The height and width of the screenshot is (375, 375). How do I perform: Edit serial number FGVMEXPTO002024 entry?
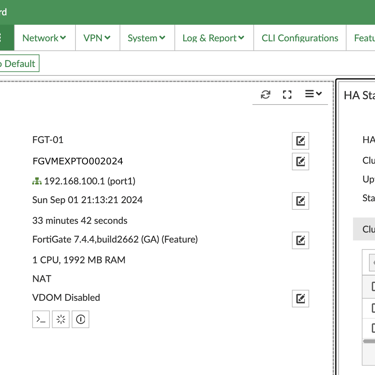coord(300,162)
